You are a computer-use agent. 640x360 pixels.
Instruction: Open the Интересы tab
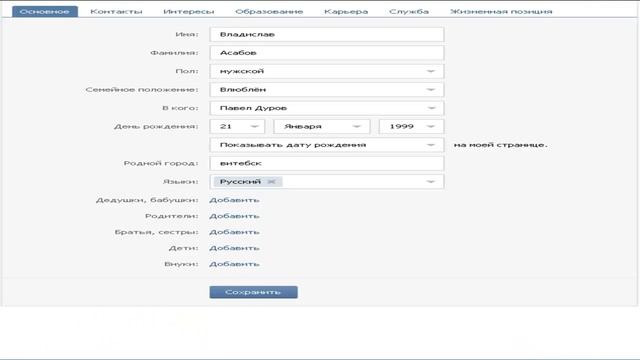pos(189,11)
